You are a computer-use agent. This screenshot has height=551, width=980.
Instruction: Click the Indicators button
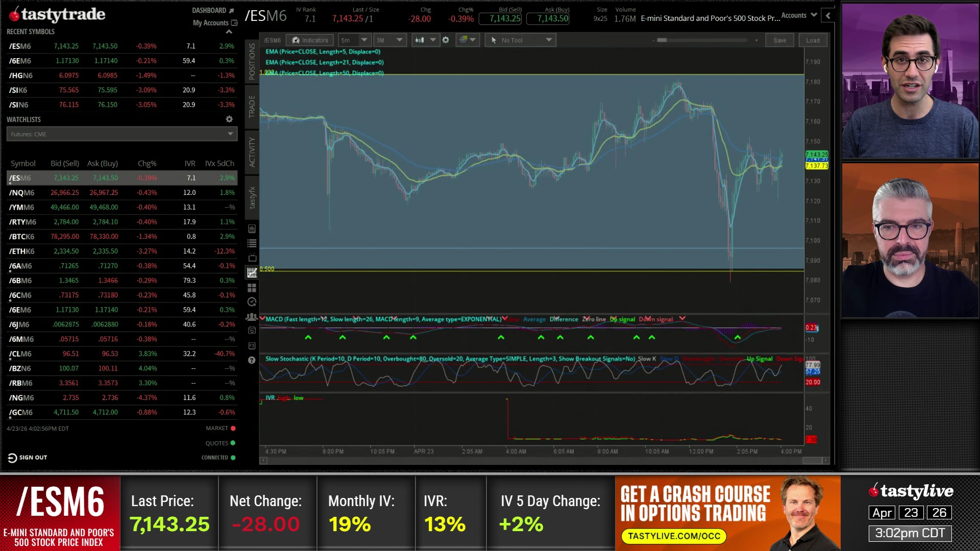click(310, 40)
